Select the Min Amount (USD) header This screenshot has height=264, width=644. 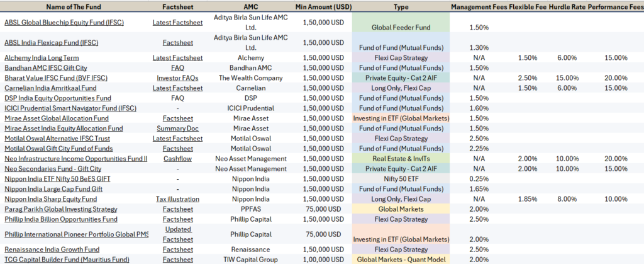coord(323,7)
